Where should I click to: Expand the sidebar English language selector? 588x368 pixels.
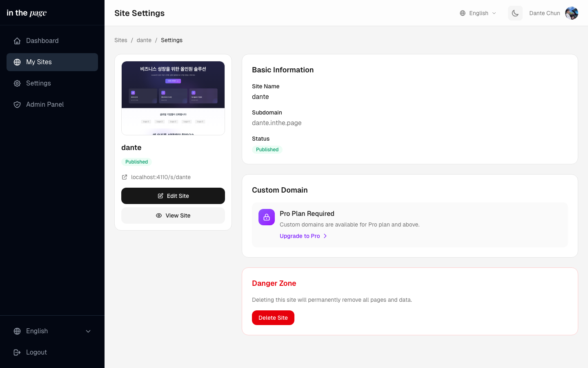pyautogui.click(x=52, y=331)
